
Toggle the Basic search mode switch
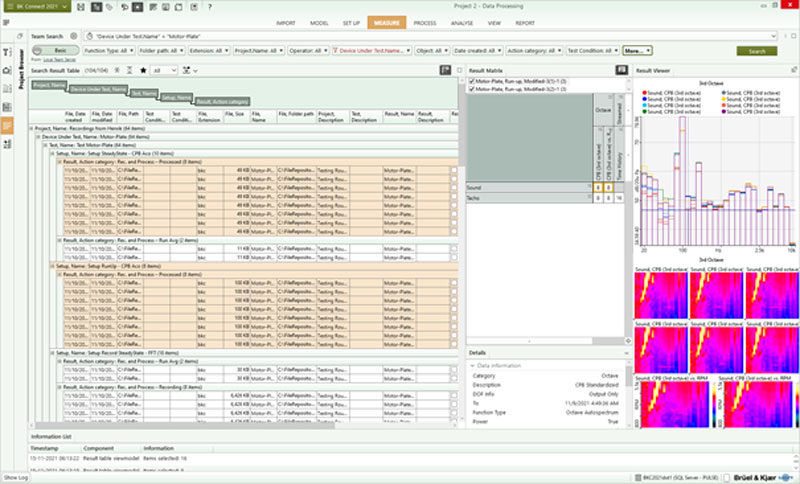point(56,50)
